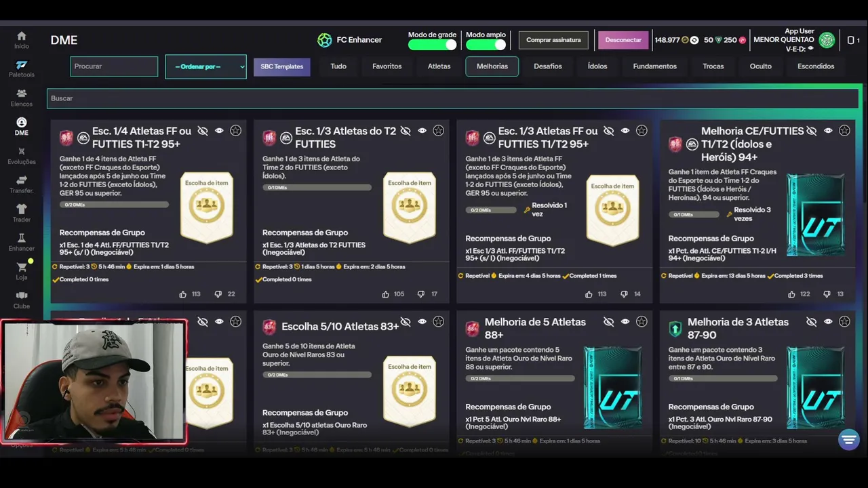Image resolution: width=868 pixels, height=488 pixels.
Task: Hide Esc. 1/4 Atletas FF with crossed-eye icon
Action: 203,131
